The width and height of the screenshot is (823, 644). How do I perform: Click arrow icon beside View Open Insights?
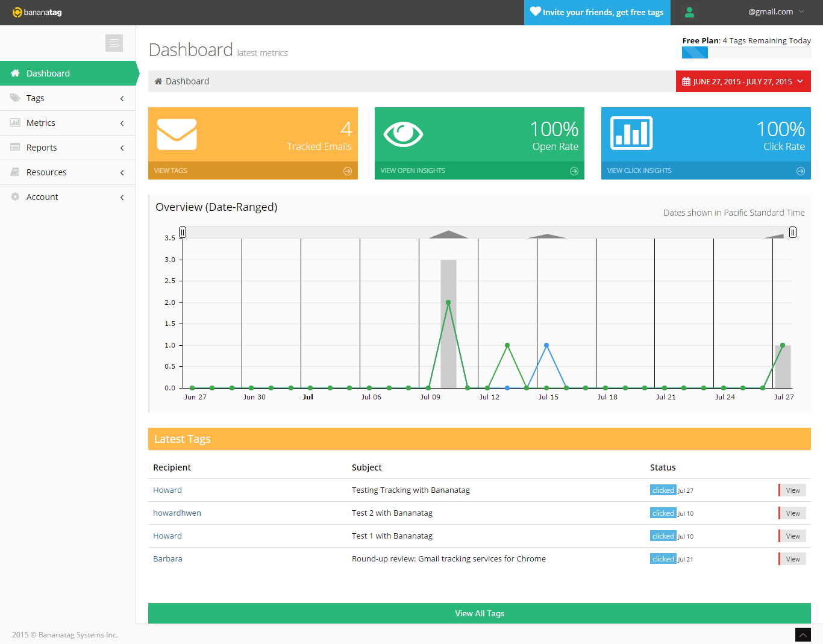click(x=574, y=171)
